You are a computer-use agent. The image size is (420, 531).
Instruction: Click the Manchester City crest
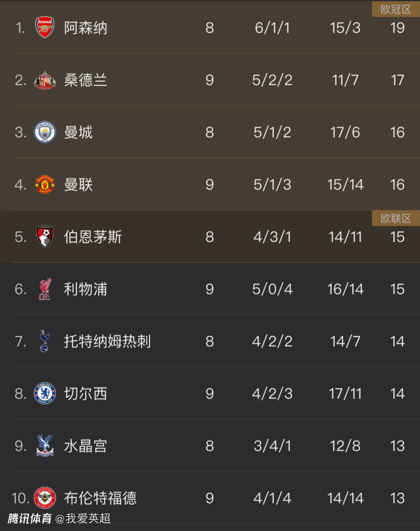click(45, 132)
